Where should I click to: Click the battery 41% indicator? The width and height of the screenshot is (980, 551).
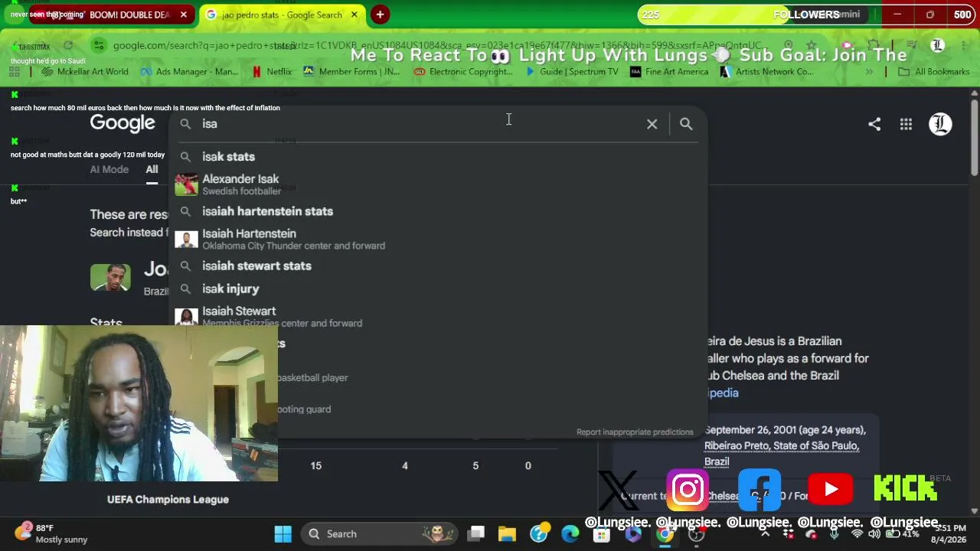coord(904,534)
